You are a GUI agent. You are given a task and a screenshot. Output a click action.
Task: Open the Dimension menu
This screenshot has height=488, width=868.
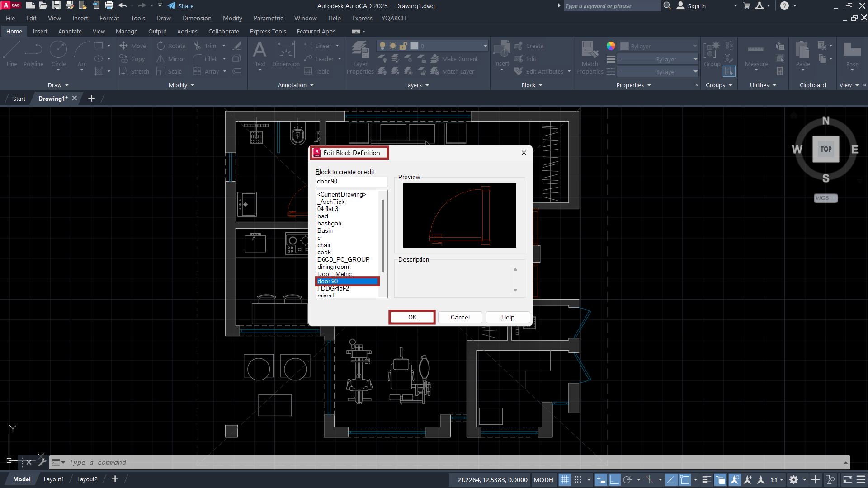(197, 18)
